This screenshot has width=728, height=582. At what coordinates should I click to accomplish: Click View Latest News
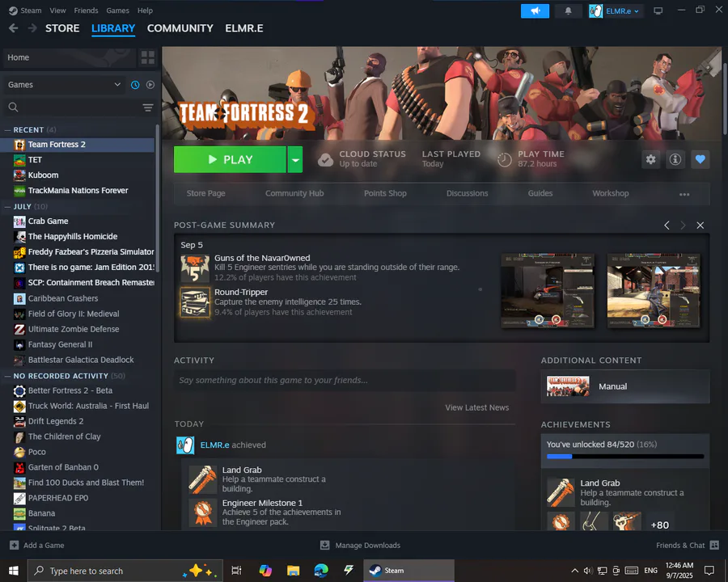tap(476, 407)
